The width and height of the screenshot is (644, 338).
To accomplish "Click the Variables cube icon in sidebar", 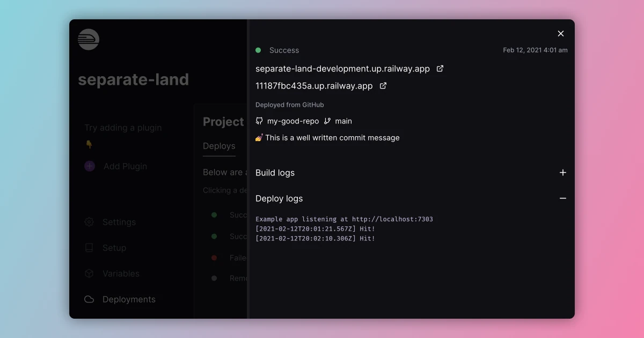I will pos(89,274).
